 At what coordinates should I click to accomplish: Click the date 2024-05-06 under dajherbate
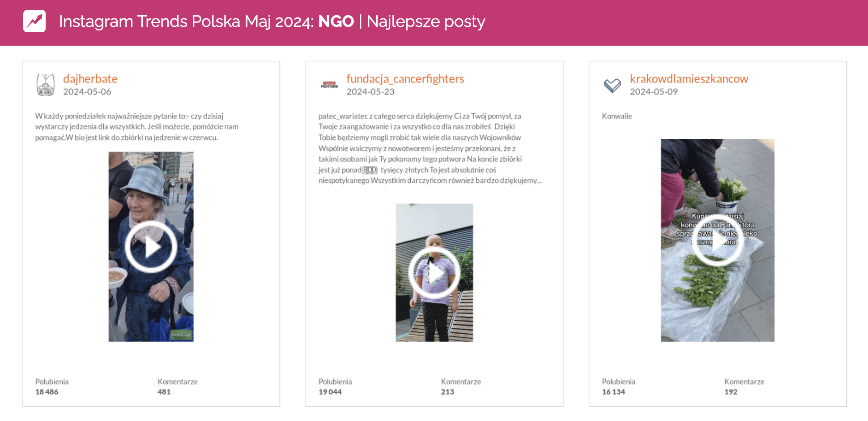(x=87, y=91)
